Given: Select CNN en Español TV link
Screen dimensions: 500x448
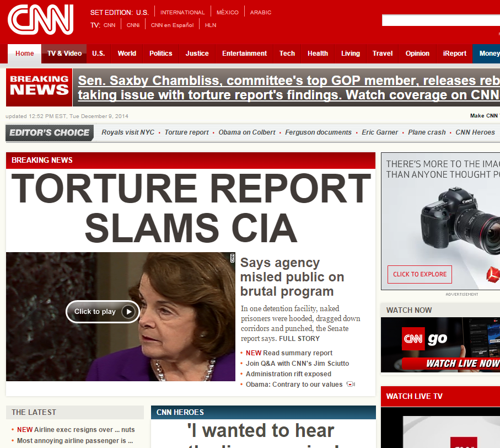Looking at the screenshot, I should point(172,25).
